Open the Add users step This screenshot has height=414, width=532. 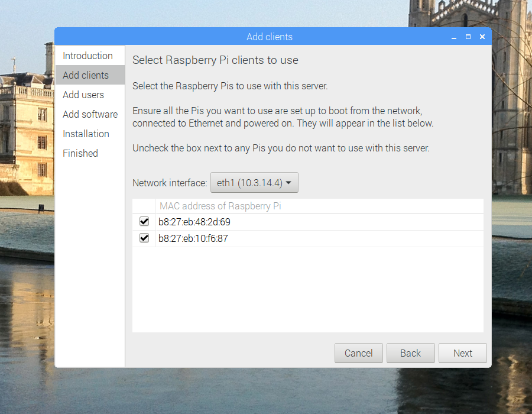83,95
